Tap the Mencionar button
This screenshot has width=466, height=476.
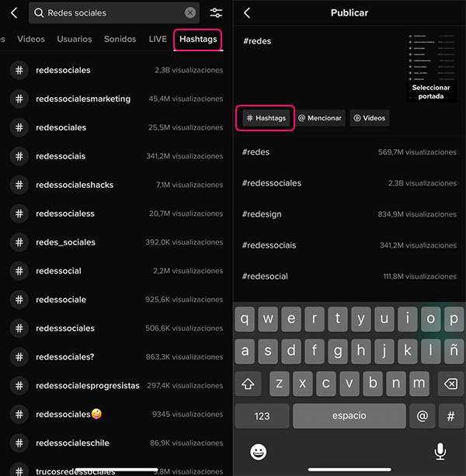pos(320,118)
